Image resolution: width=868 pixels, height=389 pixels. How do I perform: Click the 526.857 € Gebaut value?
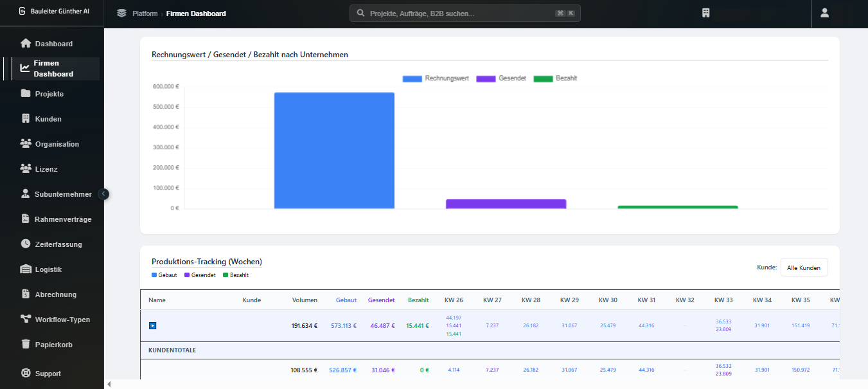click(x=343, y=370)
